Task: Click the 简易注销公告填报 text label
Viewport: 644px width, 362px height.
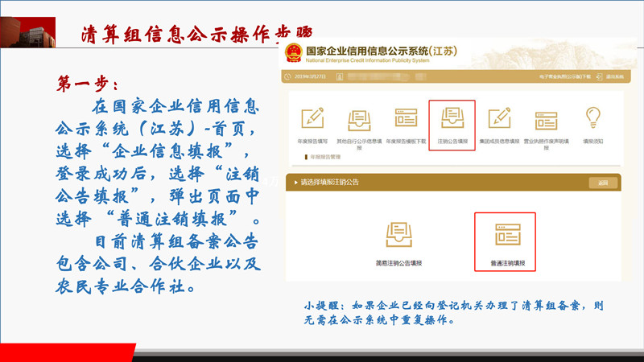Action: [398, 262]
